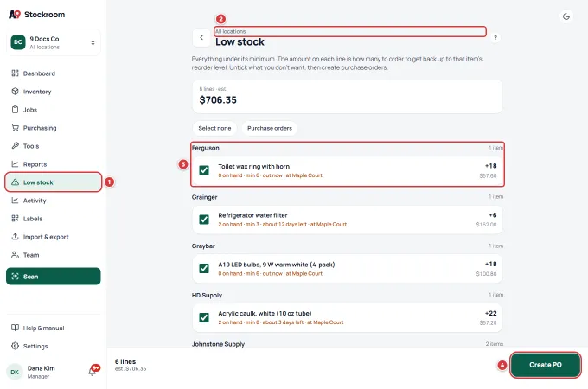Open Purchase orders button
Screen dimensions: 588x389
270,128
